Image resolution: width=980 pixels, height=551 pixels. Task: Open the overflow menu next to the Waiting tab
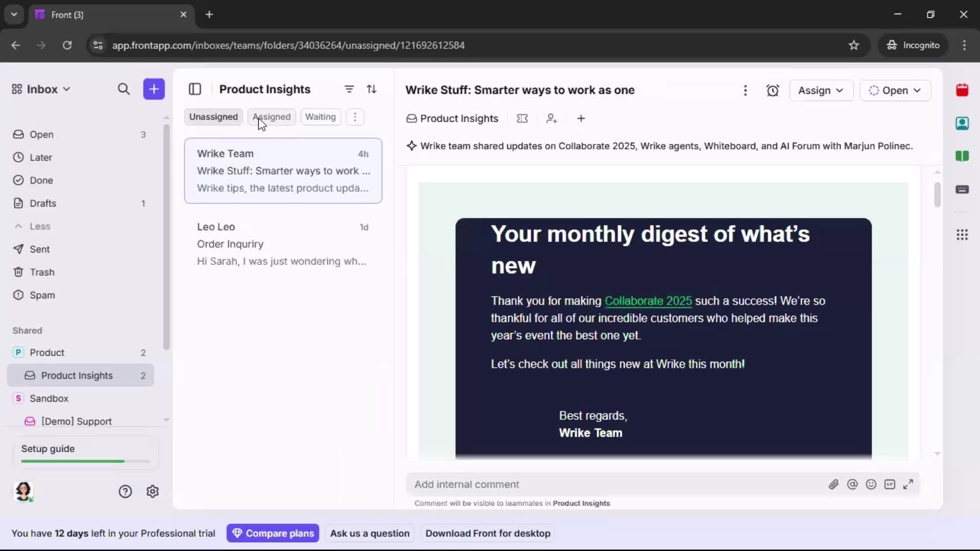point(355,116)
